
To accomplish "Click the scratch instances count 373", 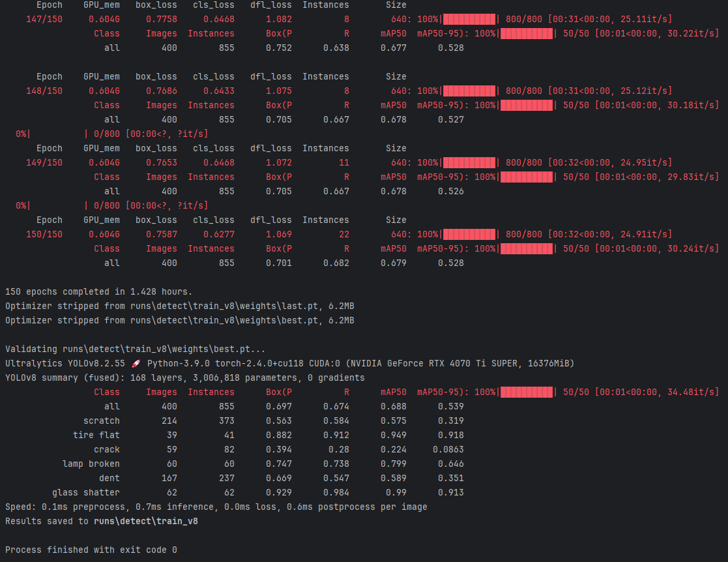I will [x=227, y=421].
